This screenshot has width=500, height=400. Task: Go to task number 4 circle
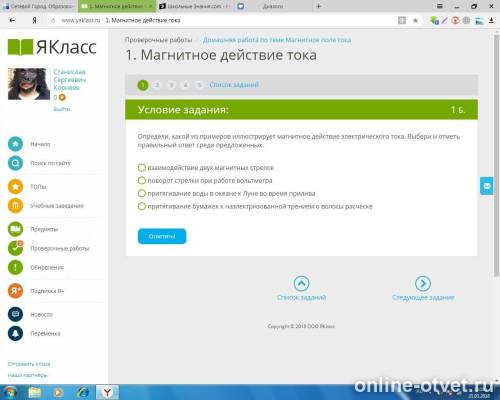click(x=185, y=85)
